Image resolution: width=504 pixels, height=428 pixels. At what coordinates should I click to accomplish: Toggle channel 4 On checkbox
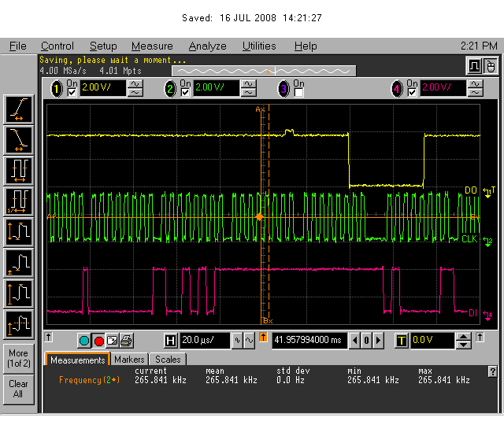pos(412,93)
